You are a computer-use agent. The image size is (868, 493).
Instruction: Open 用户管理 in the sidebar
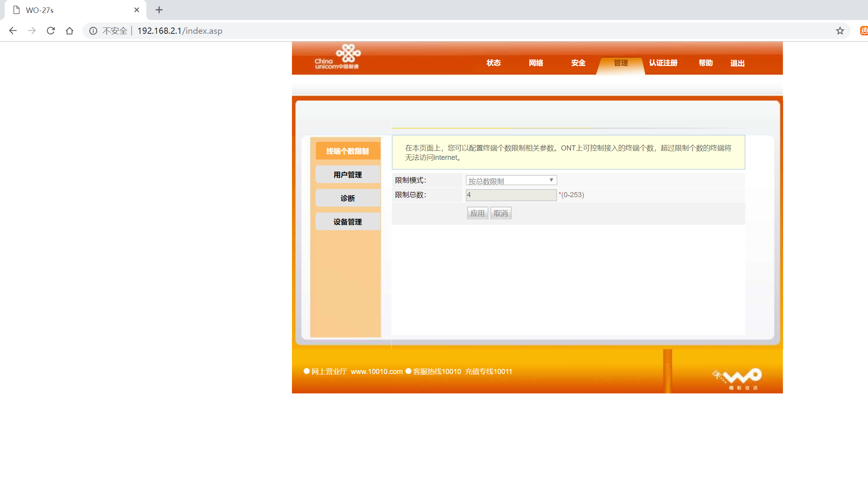click(348, 175)
